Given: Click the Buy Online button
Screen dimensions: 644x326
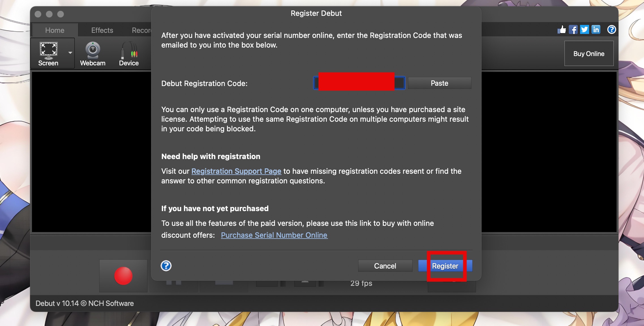Looking at the screenshot, I should 589,54.
